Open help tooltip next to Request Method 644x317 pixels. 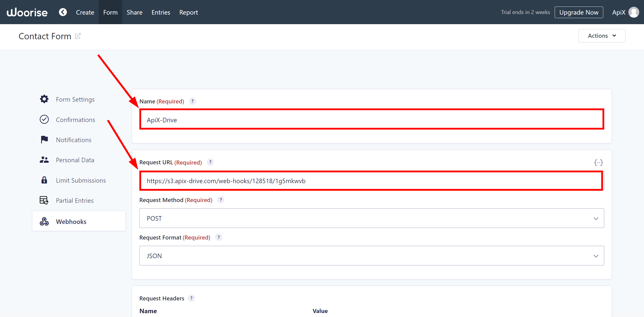tap(221, 200)
